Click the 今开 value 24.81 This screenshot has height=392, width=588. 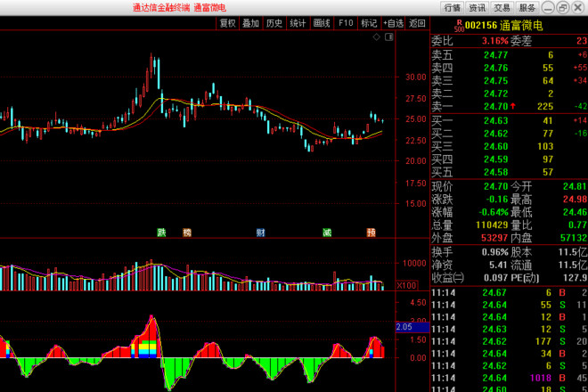[x=575, y=186]
